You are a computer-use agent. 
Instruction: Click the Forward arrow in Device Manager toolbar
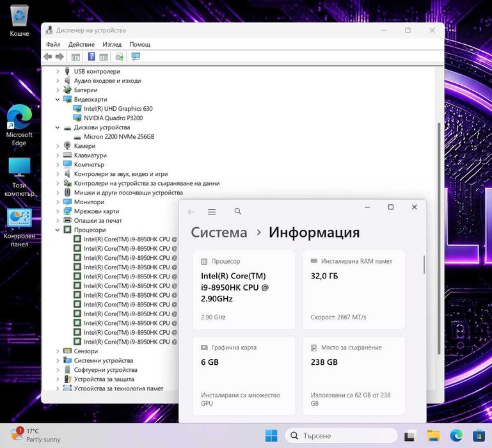click(x=60, y=57)
